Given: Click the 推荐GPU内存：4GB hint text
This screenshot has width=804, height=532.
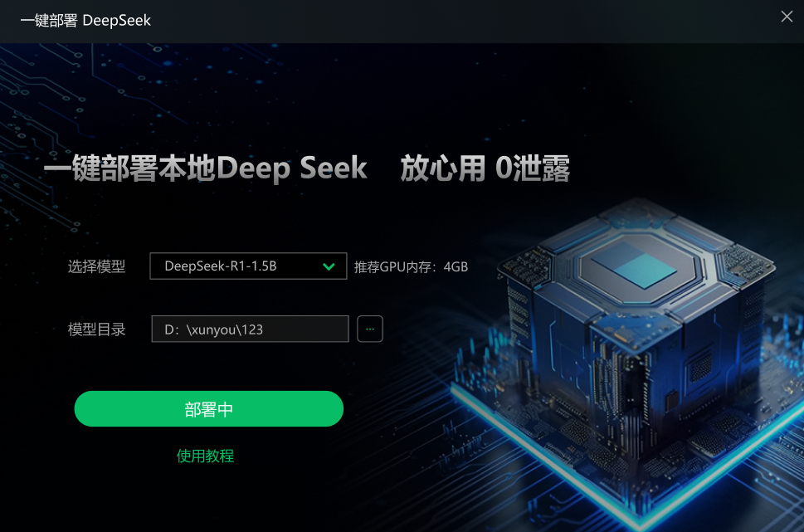Looking at the screenshot, I should point(412,266).
